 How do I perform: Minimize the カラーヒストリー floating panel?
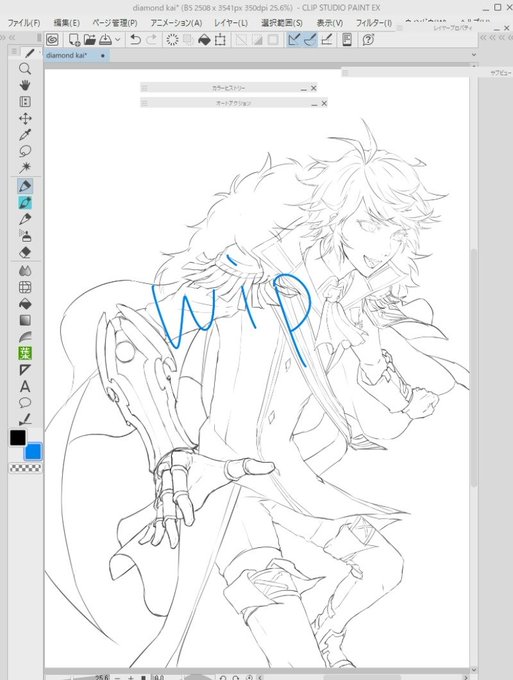304,88
